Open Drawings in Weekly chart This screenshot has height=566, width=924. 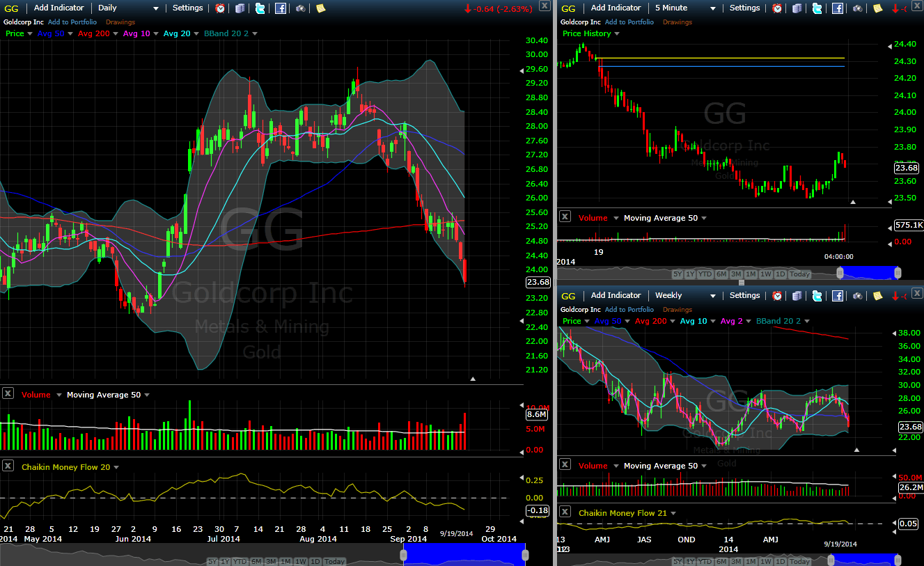pos(678,310)
